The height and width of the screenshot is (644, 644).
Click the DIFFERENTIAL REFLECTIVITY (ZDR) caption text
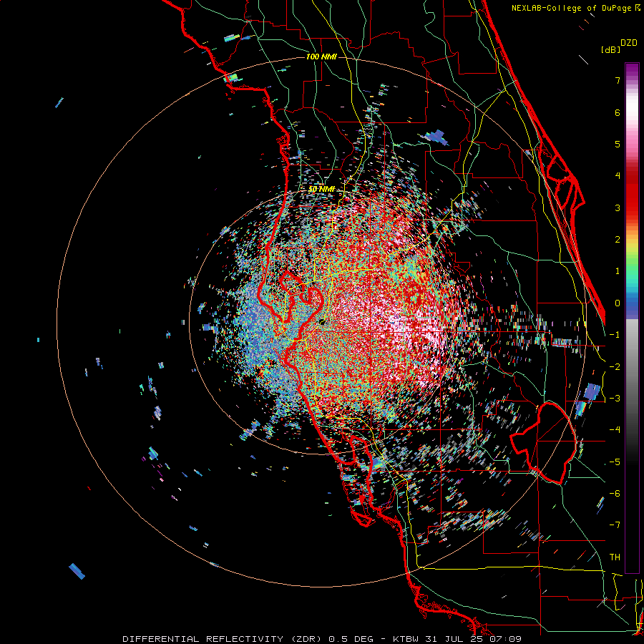coord(223,639)
